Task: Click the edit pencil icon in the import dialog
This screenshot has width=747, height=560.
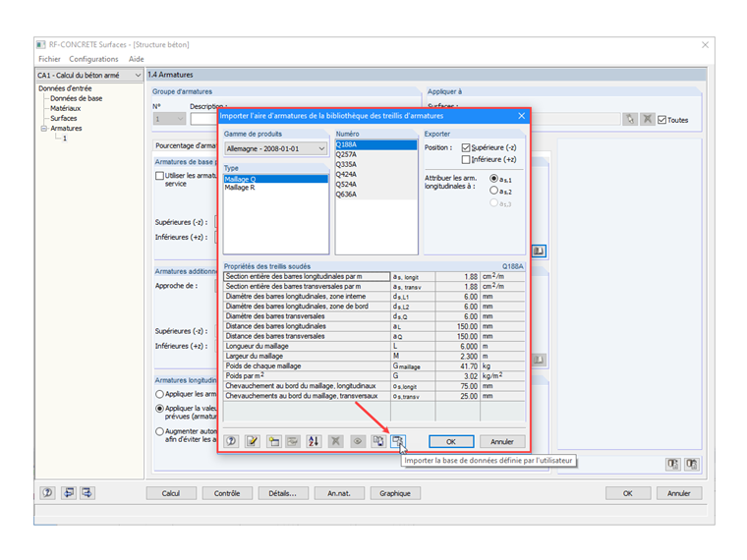Action: pos(252,441)
